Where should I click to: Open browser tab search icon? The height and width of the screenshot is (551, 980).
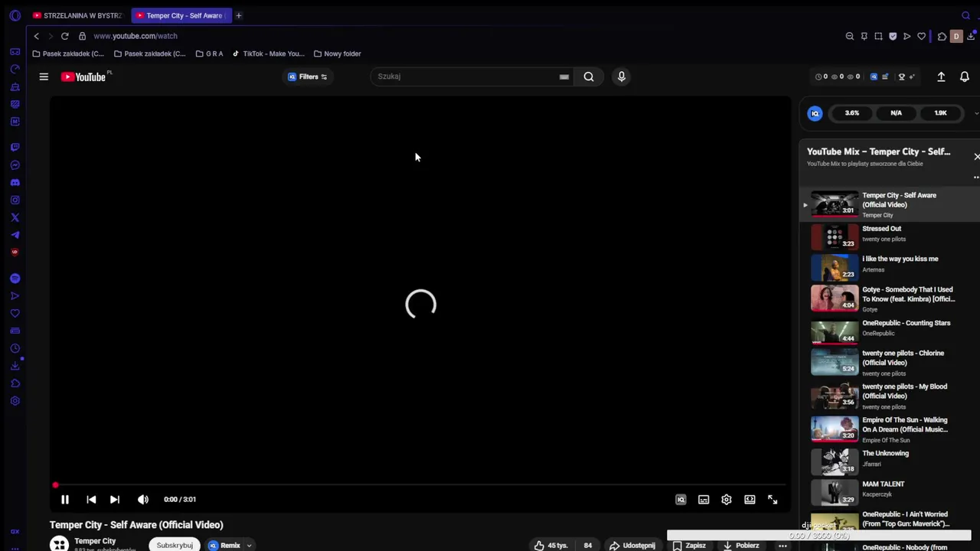point(965,15)
